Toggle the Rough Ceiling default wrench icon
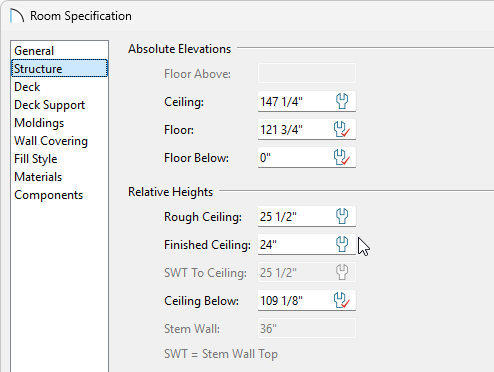This screenshot has width=494, height=372. coord(342,216)
